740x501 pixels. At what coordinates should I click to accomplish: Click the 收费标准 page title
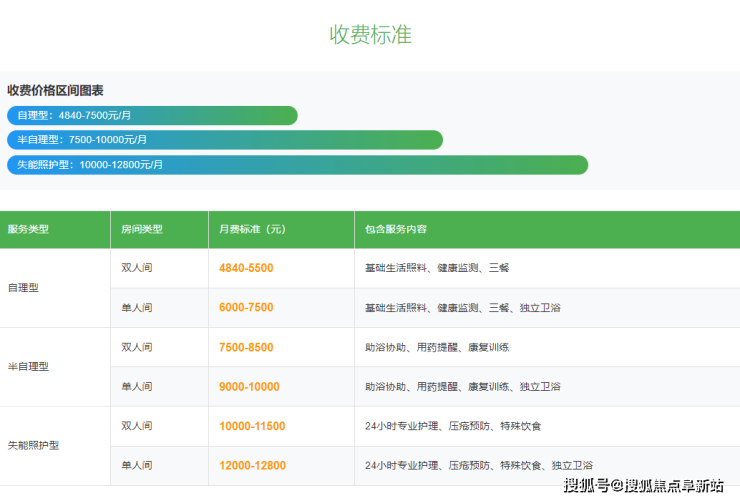point(370,34)
